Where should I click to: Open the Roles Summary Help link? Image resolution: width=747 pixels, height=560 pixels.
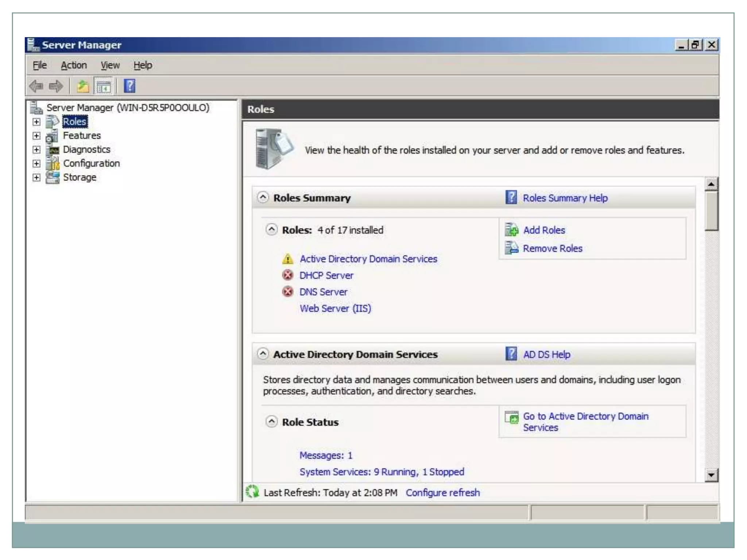(565, 198)
